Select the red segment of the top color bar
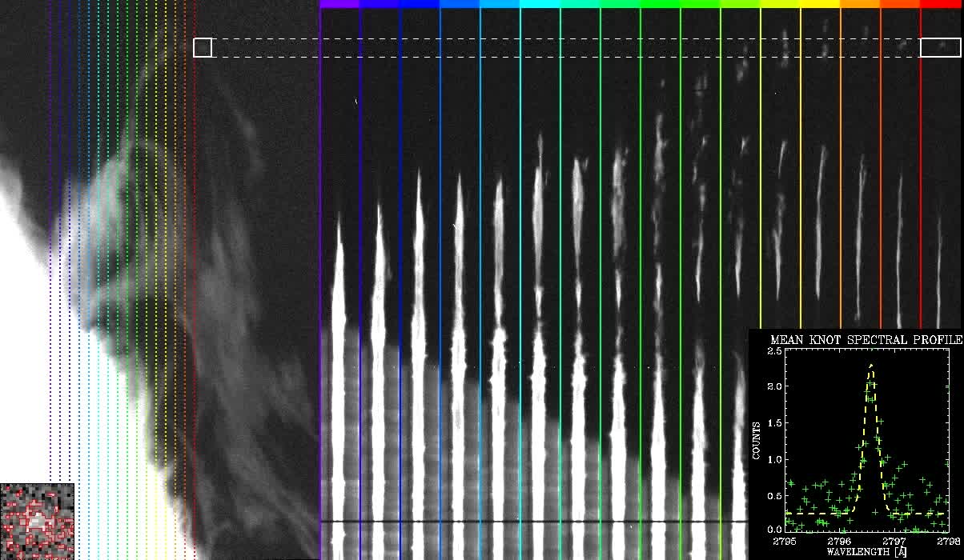The width and height of the screenshot is (964, 560). pyautogui.click(x=942, y=4)
